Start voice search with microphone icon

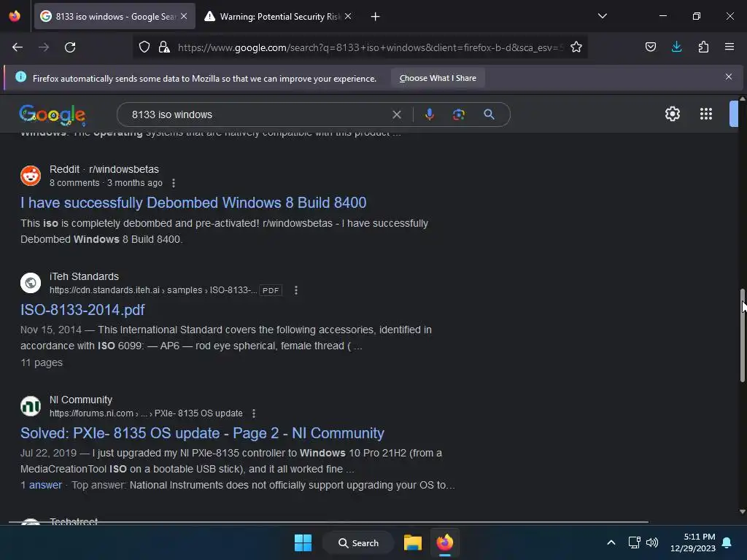coord(429,114)
